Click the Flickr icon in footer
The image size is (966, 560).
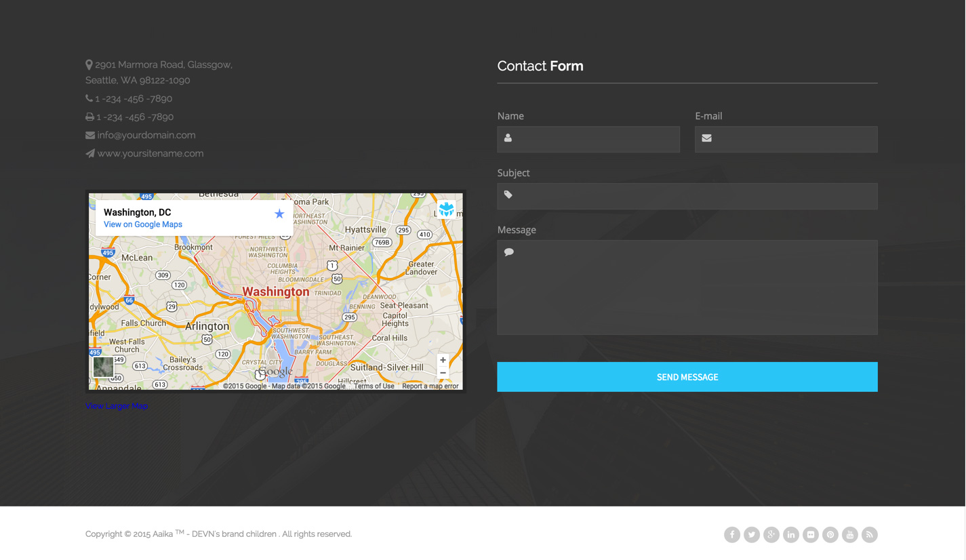click(x=811, y=535)
